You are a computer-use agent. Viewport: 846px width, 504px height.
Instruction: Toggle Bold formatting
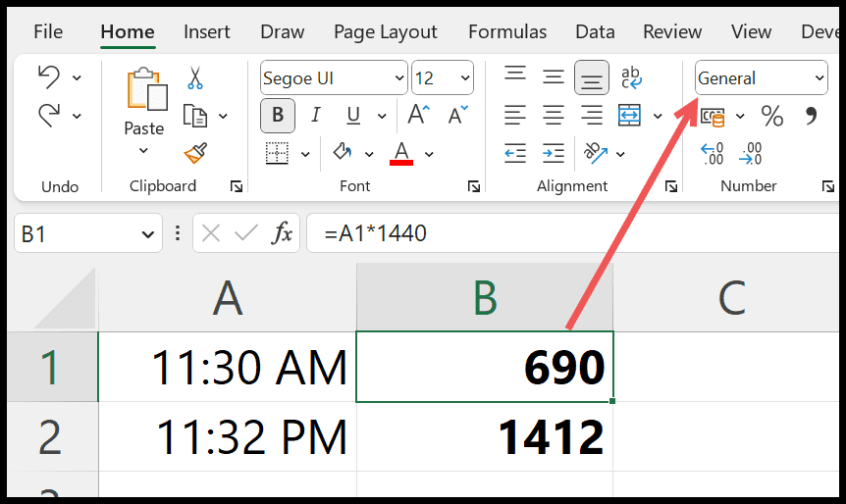[x=278, y=116]
